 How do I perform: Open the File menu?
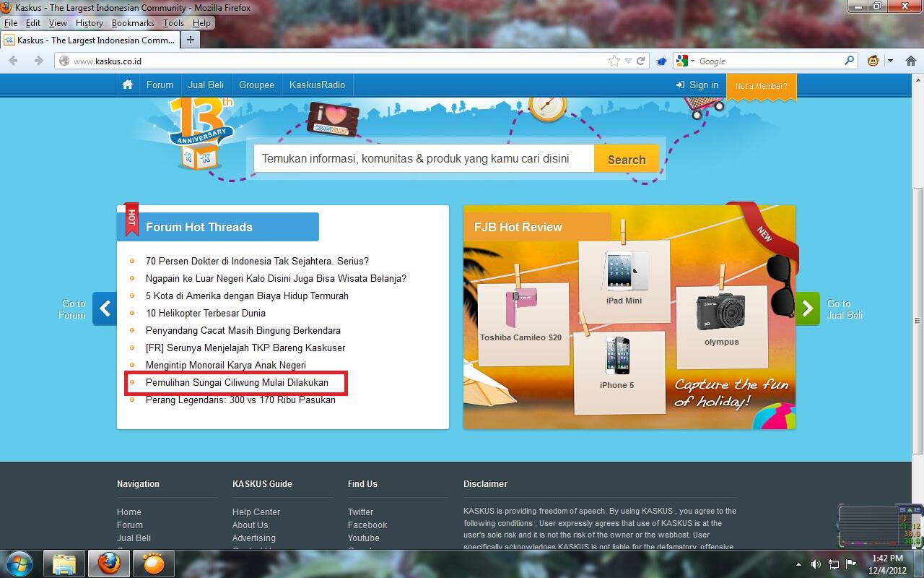pyautogui.click(x=10, y=23)
